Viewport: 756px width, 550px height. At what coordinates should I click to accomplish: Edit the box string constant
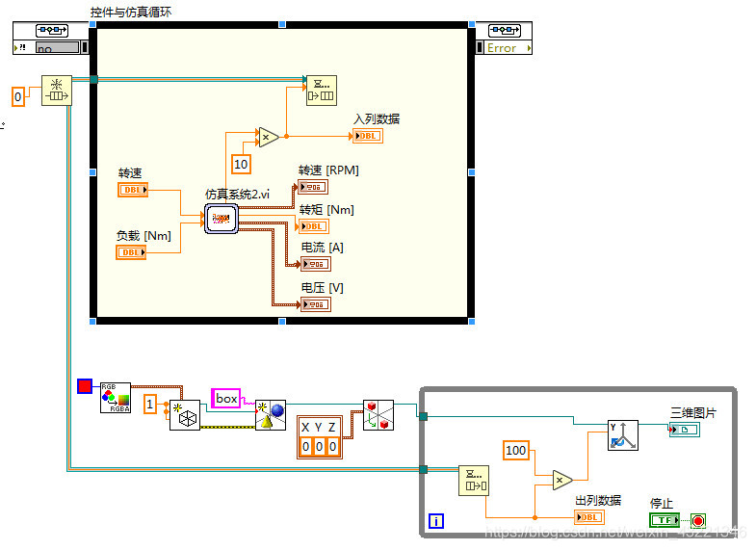click(x=225, y=398)
